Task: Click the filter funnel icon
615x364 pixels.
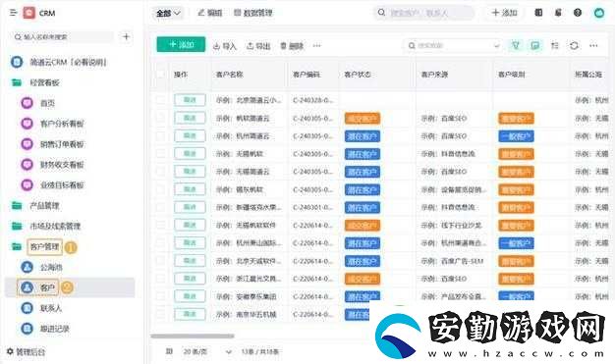Action: tap(516, 45)
